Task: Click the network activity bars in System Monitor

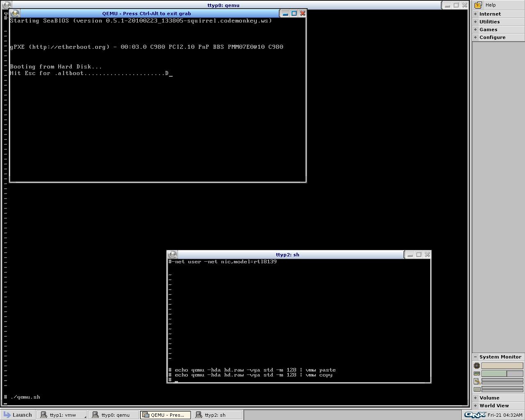Action: coord(502,381)
